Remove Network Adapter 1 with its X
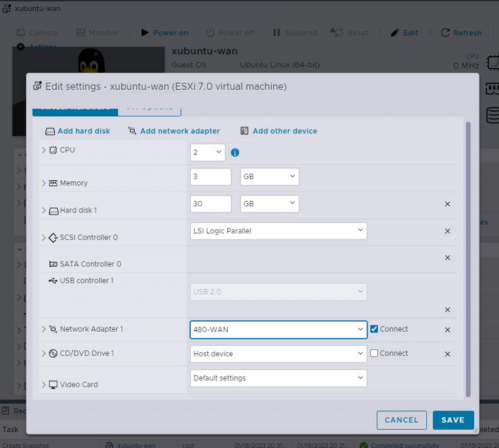499x448 pixels. [447, 330]
